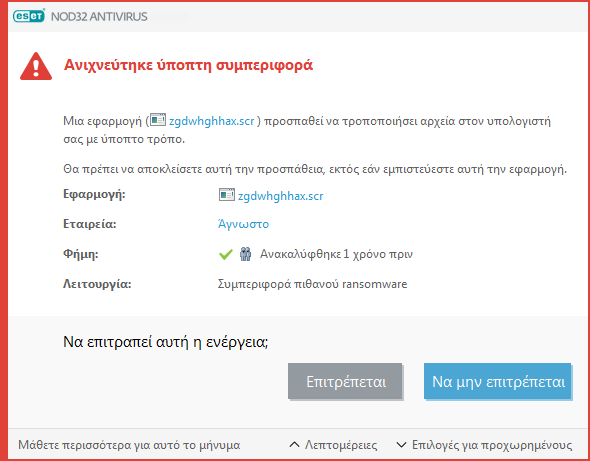Collapse the Λεπτομέρειες section
This screenshot has height=461, width=590.
click(333, 445)
